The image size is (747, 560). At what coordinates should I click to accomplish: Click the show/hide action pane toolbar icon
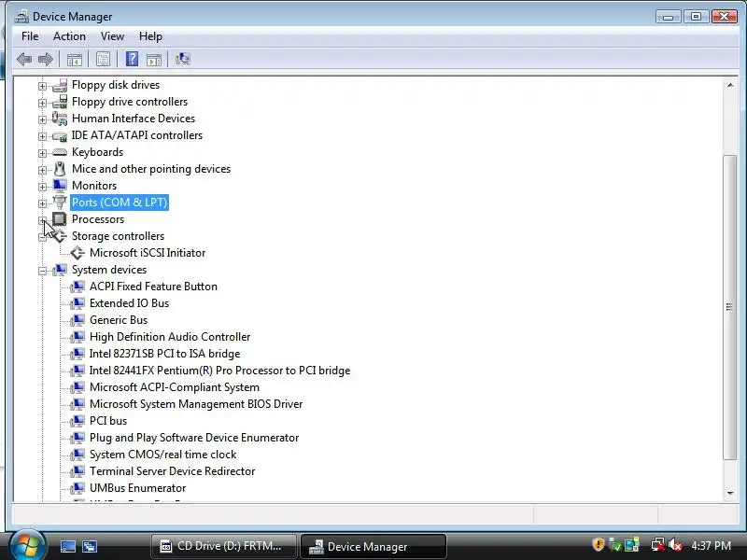[154, 60]
